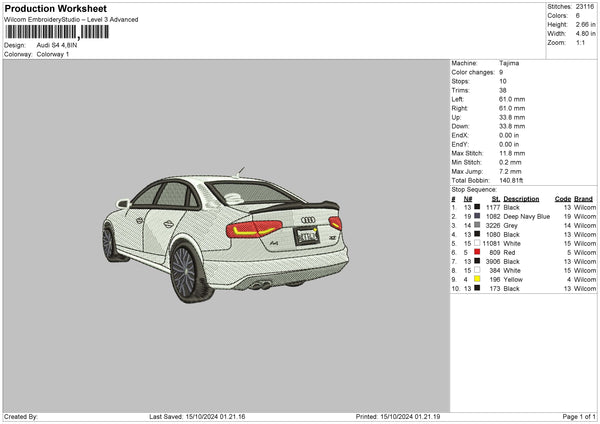Click the Color changes value 9
The height and width of the screenshot is (424, 600).
pyautogui.click(x=501, y=72)
